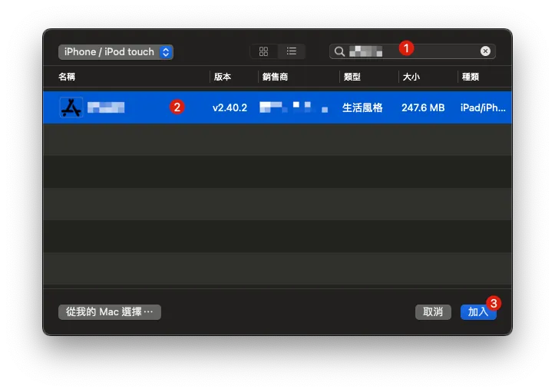The height and width of the screenshot is (392, 555).
Task: Switch to grid view icon
Action: [263, 51]
